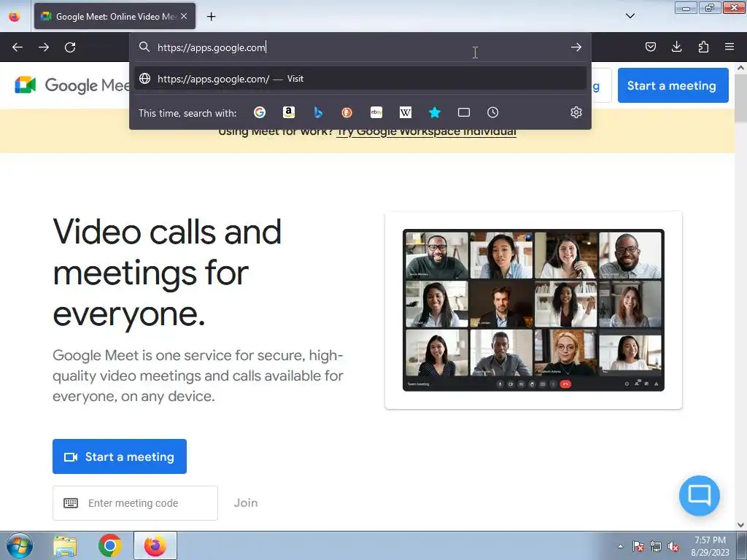Show hidden system tray icons
The width and height of the screenshot is (747, 560).
(620, 546)
